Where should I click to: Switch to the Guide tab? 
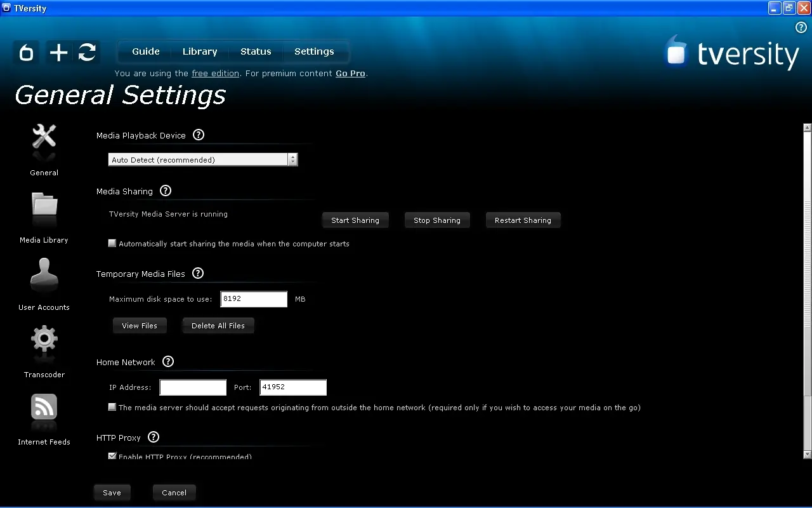146,51
